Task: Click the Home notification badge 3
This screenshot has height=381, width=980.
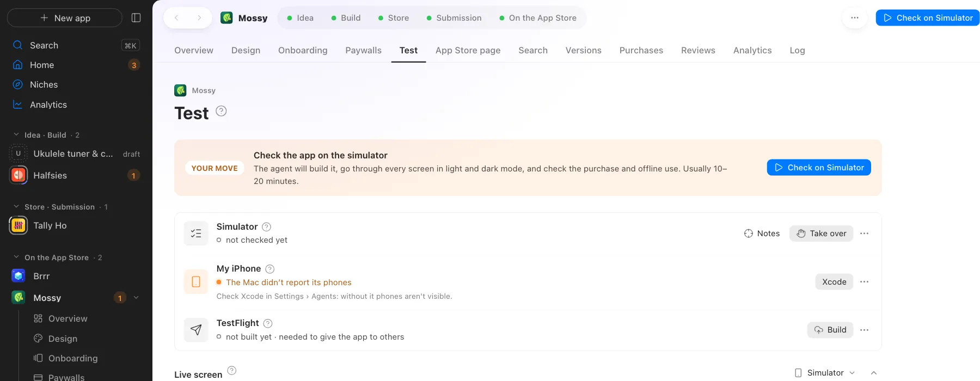Action: tap(134, 65)
